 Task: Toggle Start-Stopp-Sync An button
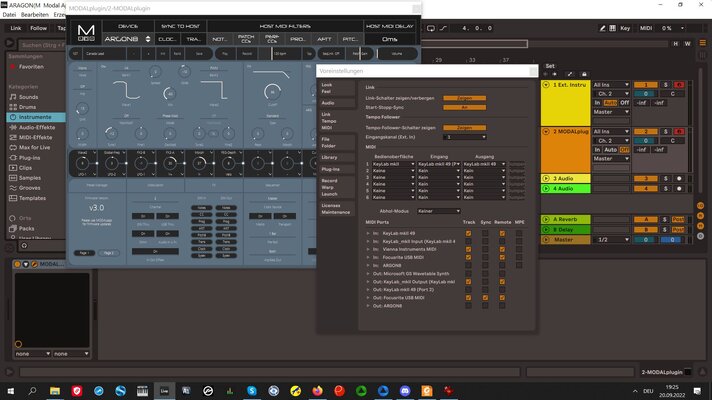[x=465, y=108]
